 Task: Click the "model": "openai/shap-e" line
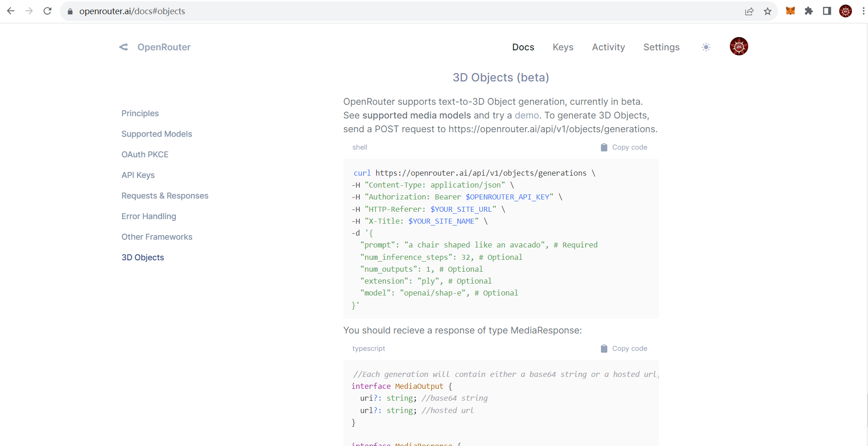point(439,293)
